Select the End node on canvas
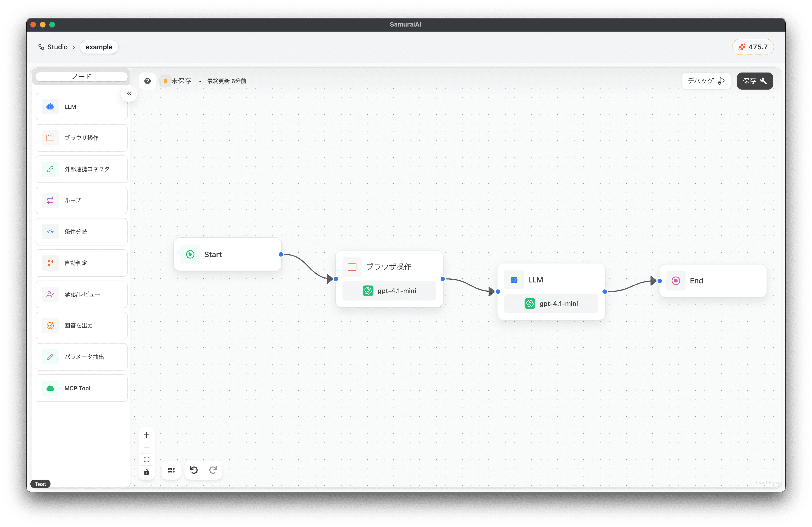 tap(713, 281)
